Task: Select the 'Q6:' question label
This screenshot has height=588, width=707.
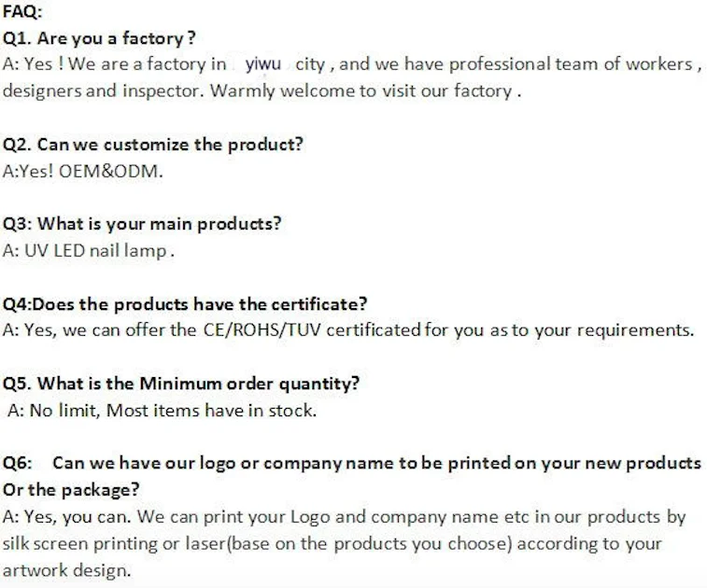Action: (x=17, y=463)
